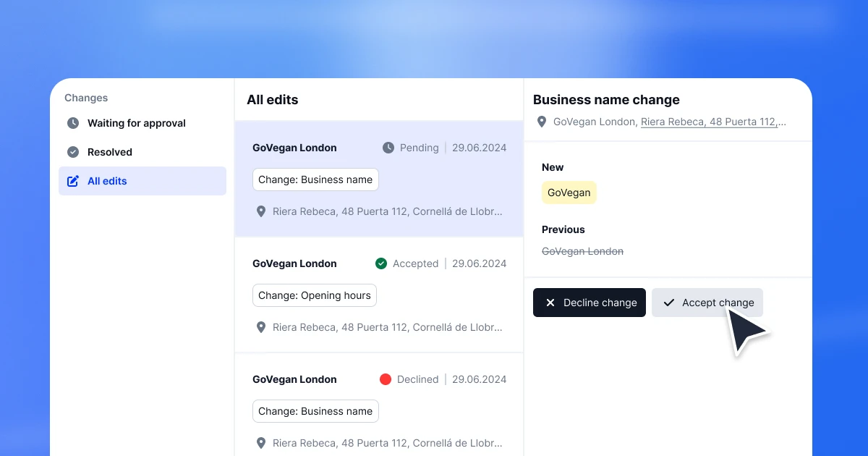Click the check icon in Accept change
Viewport: 868px width, 456px height.
(x=668, y=303)
